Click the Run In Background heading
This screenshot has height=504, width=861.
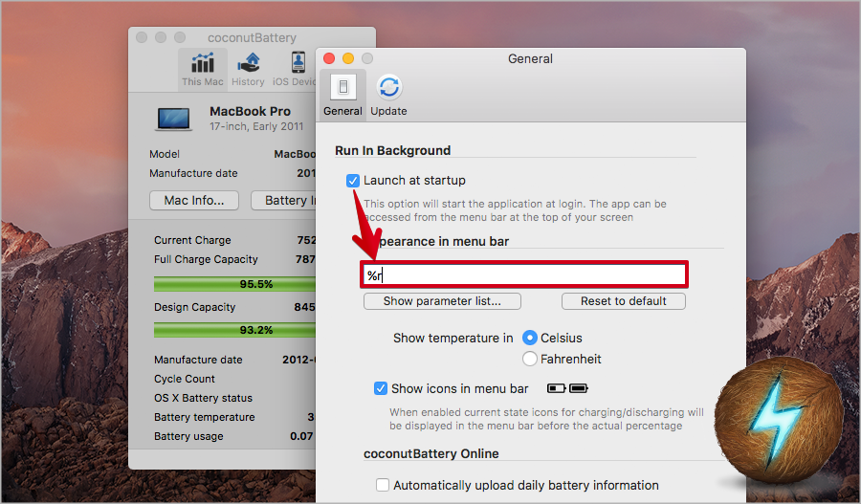pyautogui.click(x=392, y=150)
